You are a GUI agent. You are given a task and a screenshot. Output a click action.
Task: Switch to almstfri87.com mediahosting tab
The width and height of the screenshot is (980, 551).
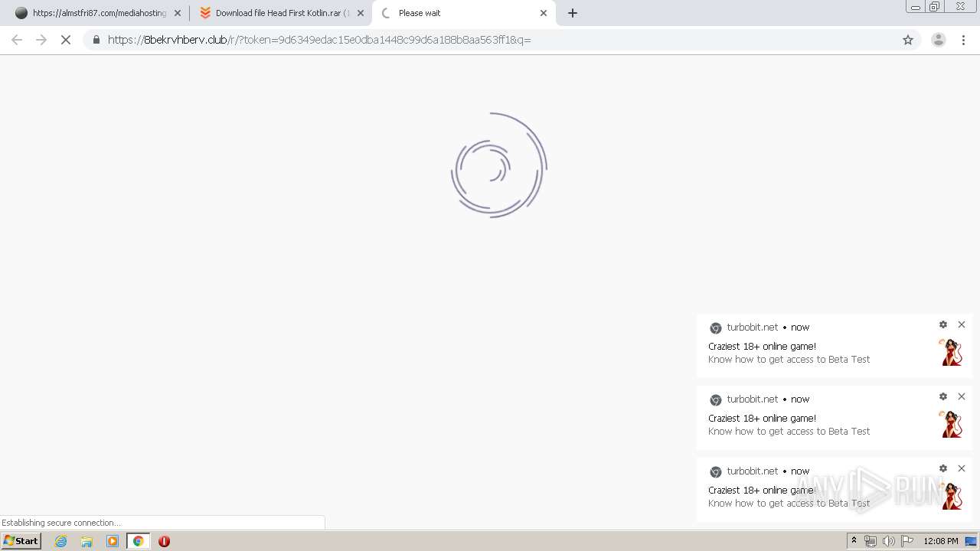[98, 13]
